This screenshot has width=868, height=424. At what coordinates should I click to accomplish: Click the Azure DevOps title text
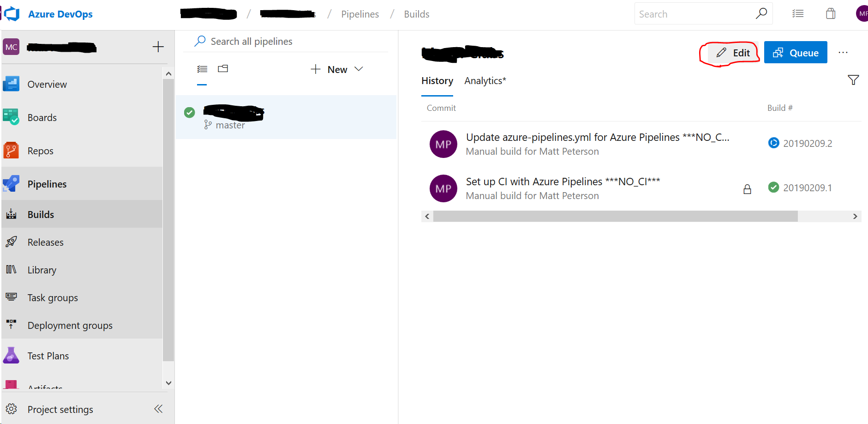pos(60,14)
